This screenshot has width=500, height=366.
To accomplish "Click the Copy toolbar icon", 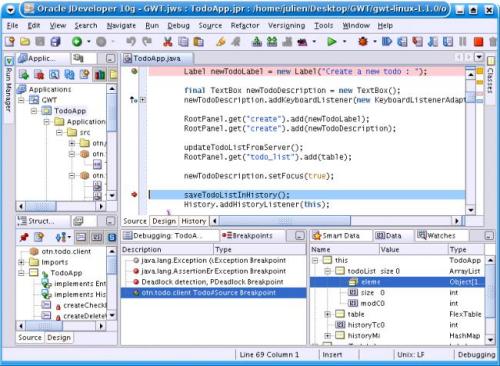I will tap(183, 42).
